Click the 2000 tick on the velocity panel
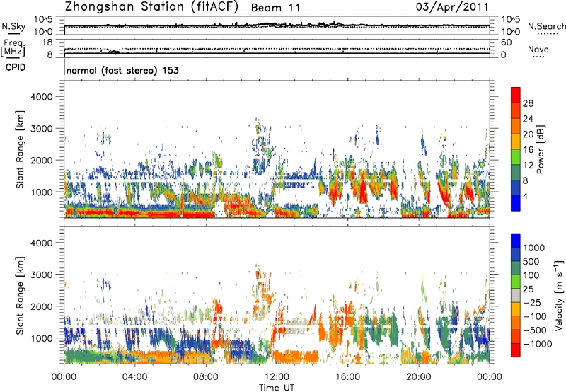566x392 pixels. pyautogui.click(x=42, y=306)
